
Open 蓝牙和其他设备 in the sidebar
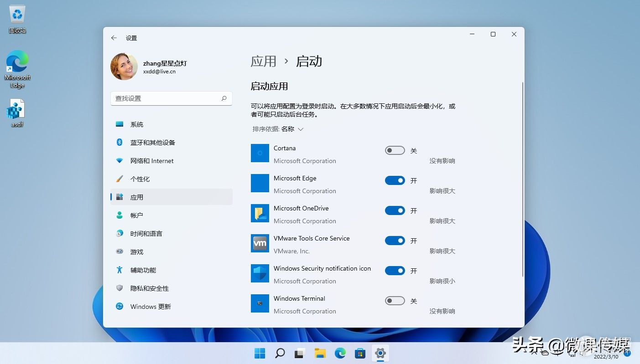click(x=152, y=143)
